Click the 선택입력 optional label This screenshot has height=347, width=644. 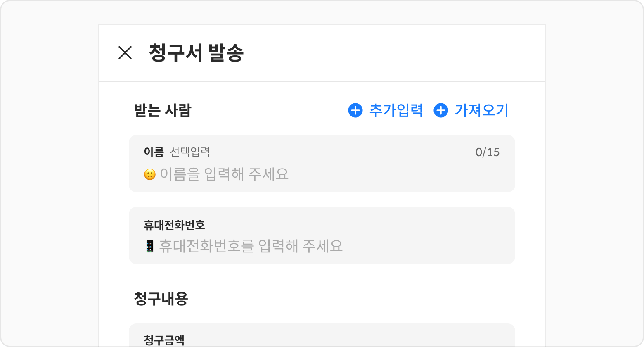(x=190, y=152)
